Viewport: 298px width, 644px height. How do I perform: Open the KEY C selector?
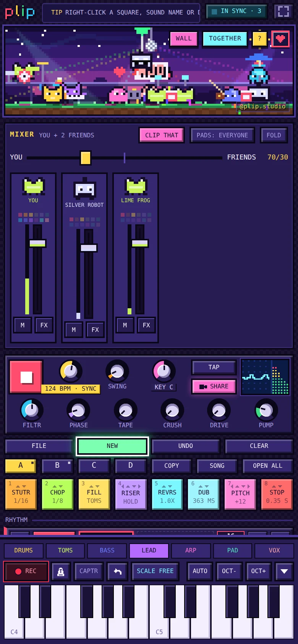coord(164,387)
